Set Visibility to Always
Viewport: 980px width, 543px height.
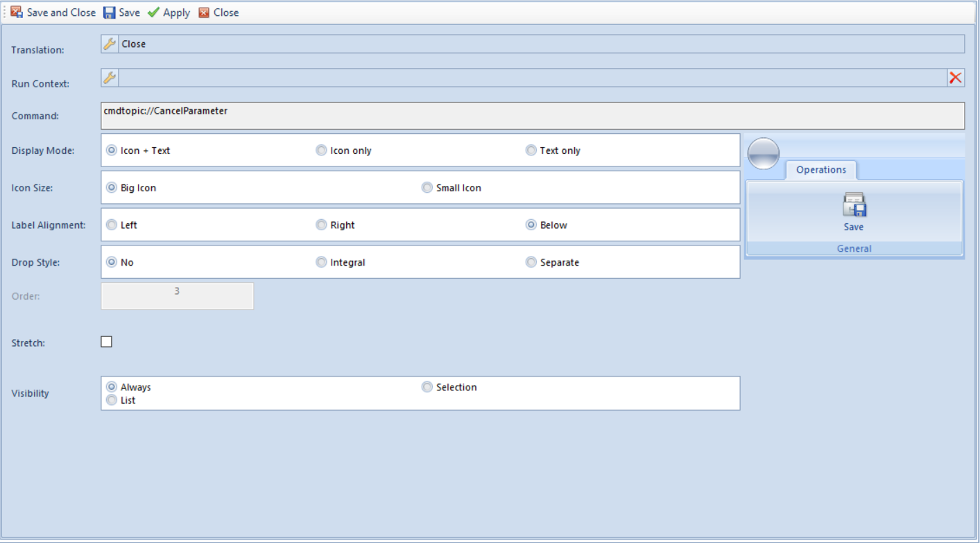point(112,387)
